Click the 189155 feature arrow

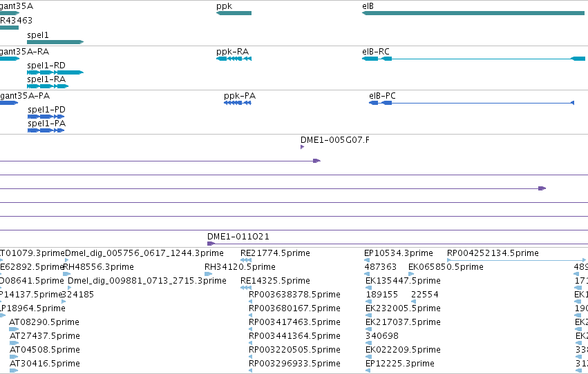[x=369, y=302]
